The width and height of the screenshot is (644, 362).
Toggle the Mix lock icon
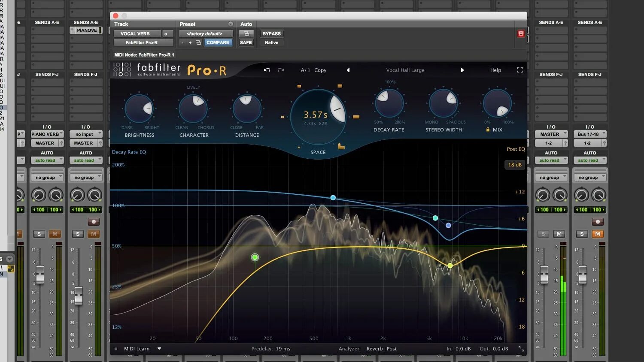[x=488, y=129]
